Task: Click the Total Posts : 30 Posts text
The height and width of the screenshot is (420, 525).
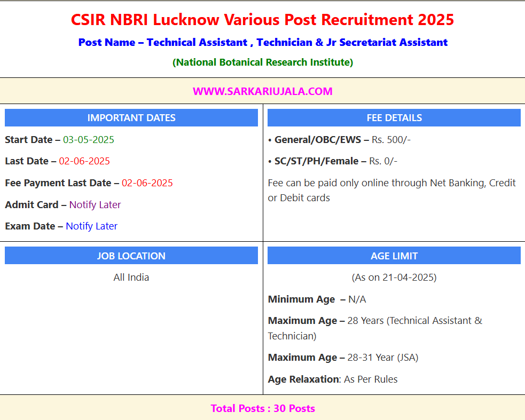Action: [x=262, y=409]
